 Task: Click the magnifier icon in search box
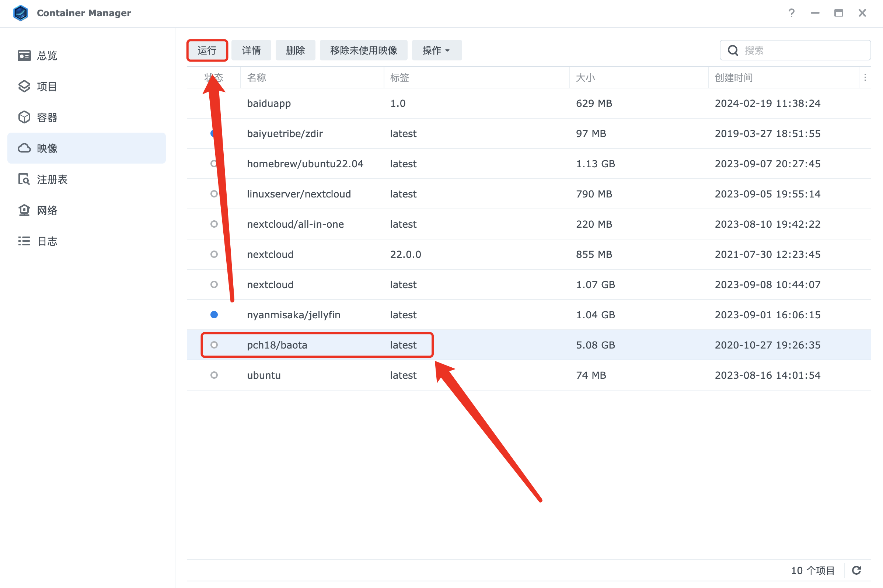click(x=733, y=50)
